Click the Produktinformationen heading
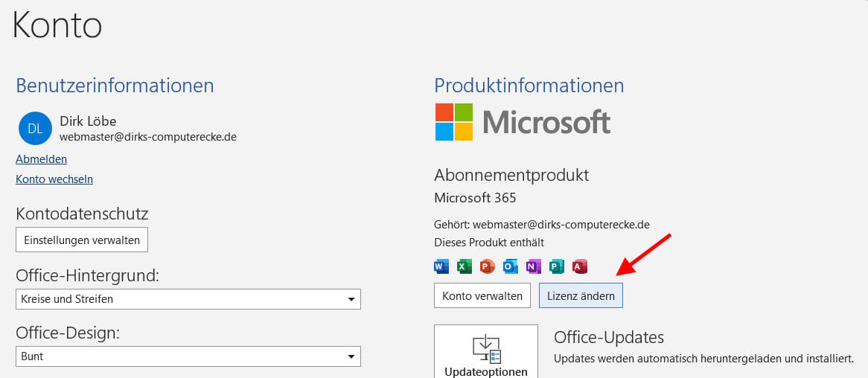This screenshot has height=378, width=868. point(529,86)
